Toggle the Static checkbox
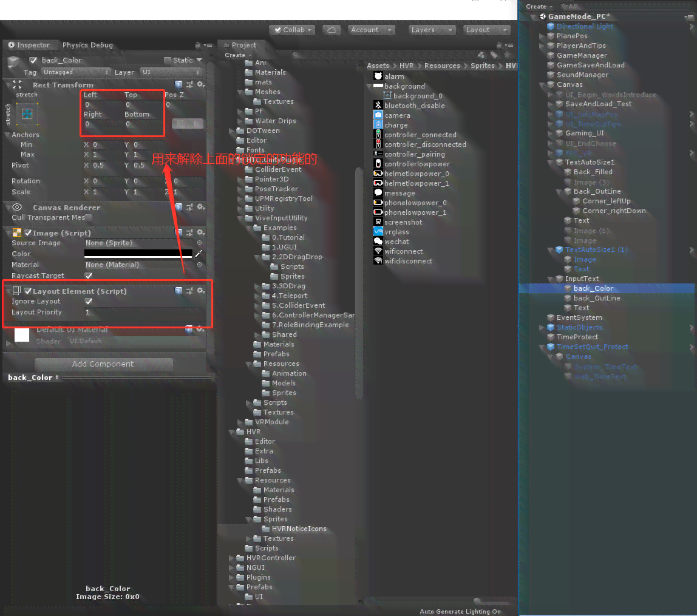Viewport: 697px width, 616px height. tap(168, 60)
